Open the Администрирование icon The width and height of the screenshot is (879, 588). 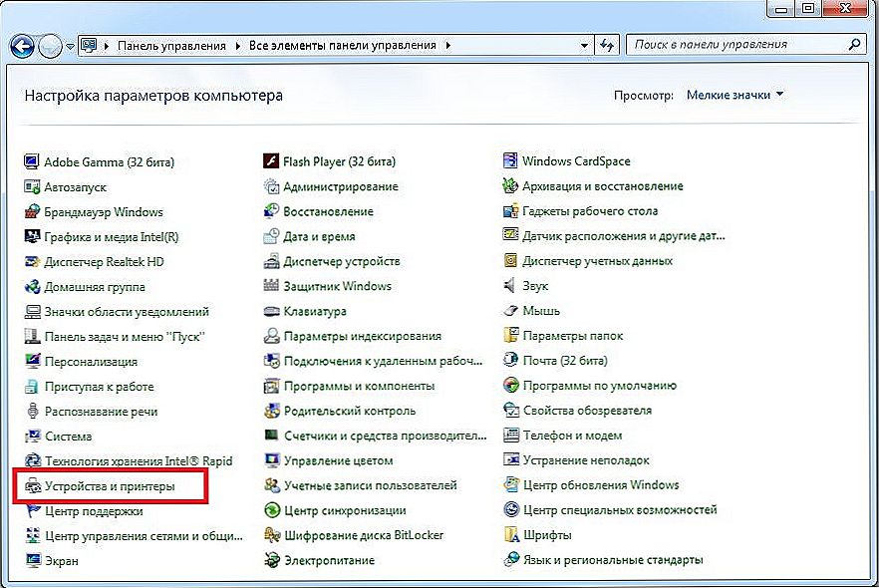271,186
